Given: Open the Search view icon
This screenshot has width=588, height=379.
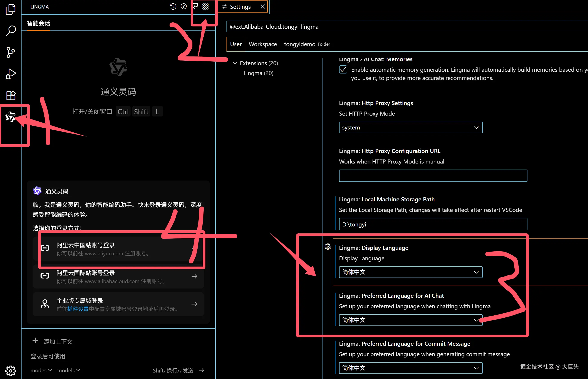Looking at the screenshot, I should pos(10,31).
